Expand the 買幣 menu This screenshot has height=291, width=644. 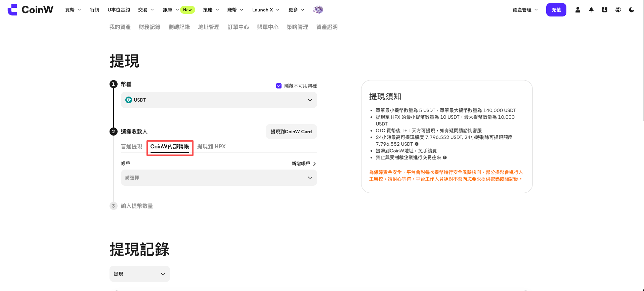(73, 10)
